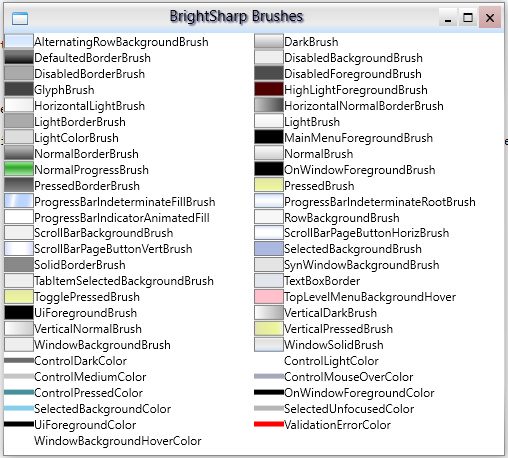
Task: Select the LightBorderBrush text
Action: click(80, 122)
